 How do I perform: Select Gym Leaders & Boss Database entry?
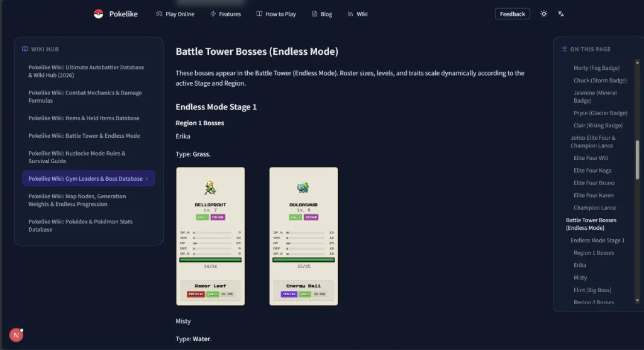click(88, 179)
